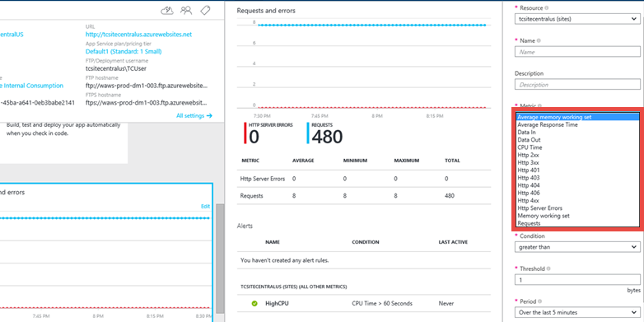
Task: Click the Requests and errors chart title
Action: [266, 11]
